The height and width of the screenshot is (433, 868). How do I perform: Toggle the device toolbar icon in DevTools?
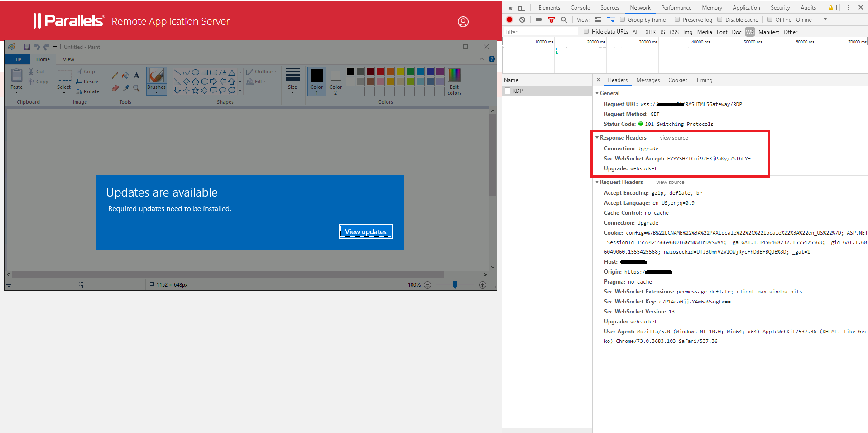click(522, 7)
